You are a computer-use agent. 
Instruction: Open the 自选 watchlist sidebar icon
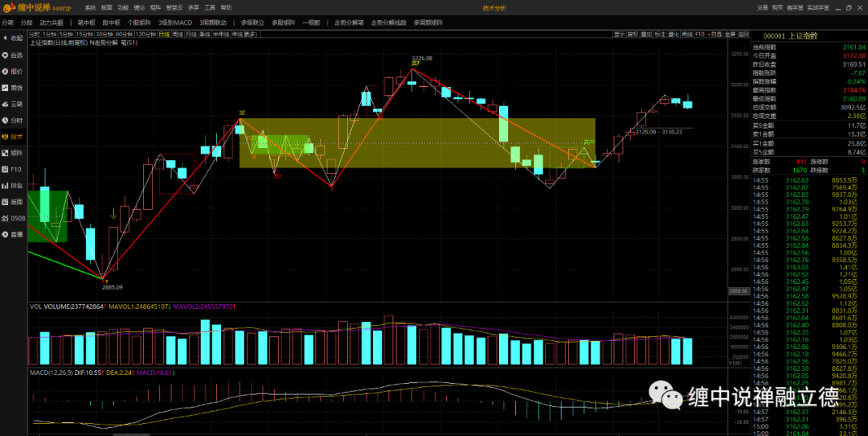pyautogui.click(x=13, y=55)
